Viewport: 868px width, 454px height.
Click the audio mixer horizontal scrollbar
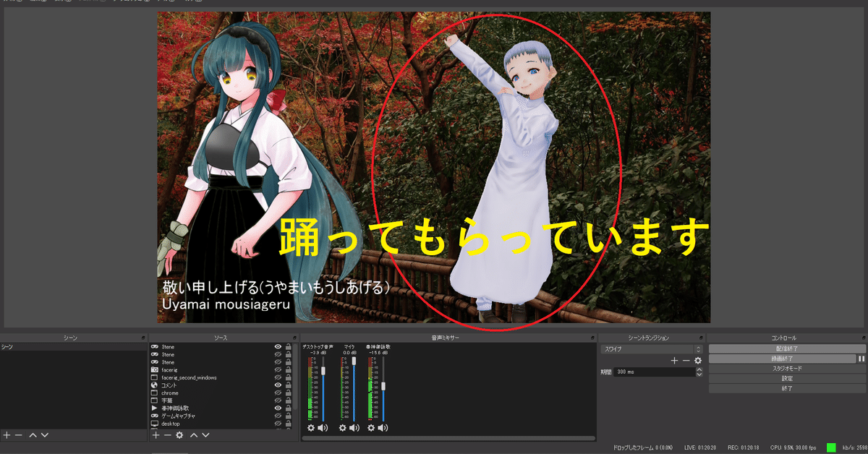point(448,438)
